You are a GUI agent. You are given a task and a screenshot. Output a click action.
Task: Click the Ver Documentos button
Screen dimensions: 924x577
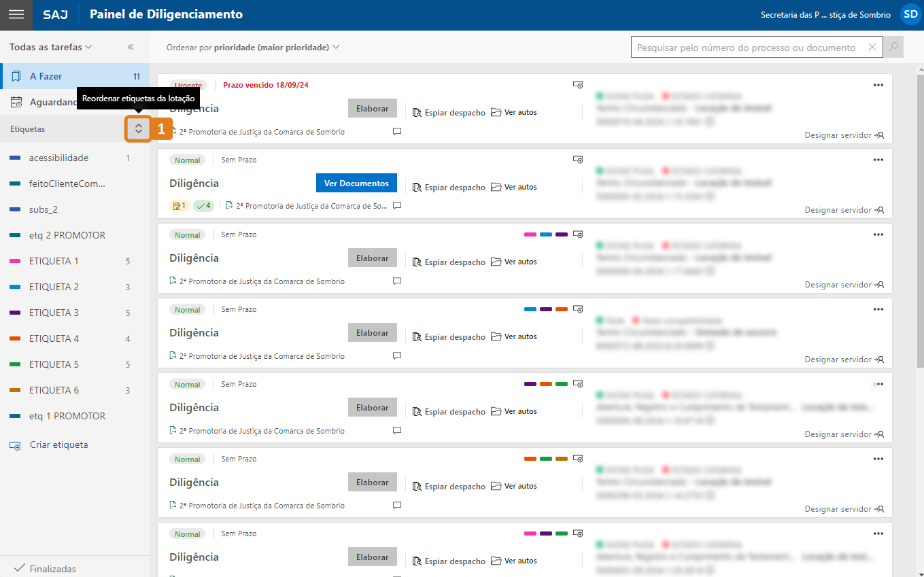point(356,183)
